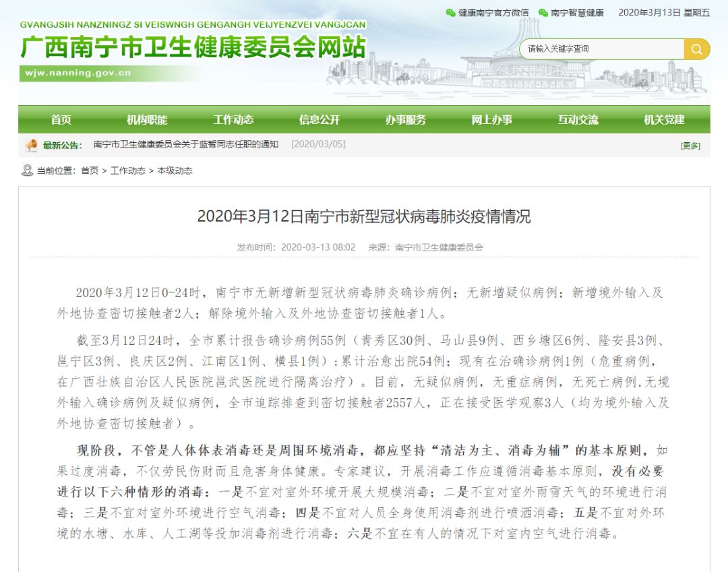The image size is (728, 572).
Task: Click WeChat icon beside 南宁智慧健康
Action: [x=543, y=13]
